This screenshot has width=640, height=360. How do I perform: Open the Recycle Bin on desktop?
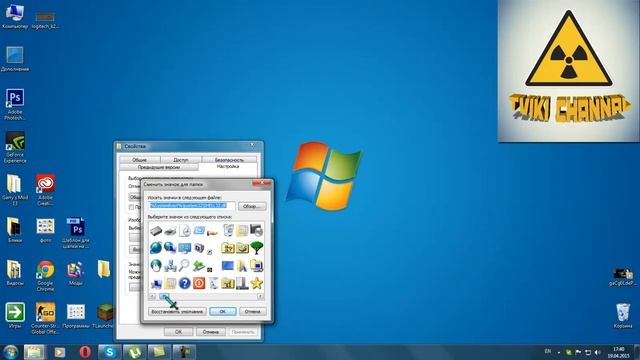coord(623,316)
